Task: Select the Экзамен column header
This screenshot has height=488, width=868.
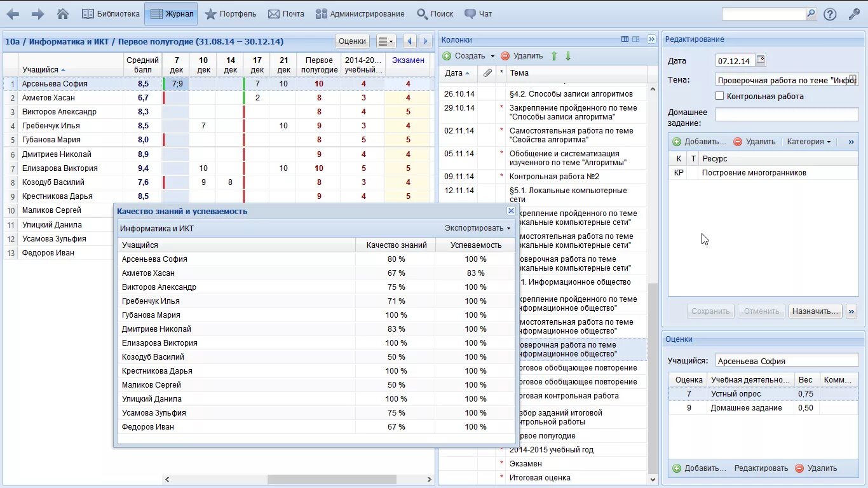Action: [408, 65]
